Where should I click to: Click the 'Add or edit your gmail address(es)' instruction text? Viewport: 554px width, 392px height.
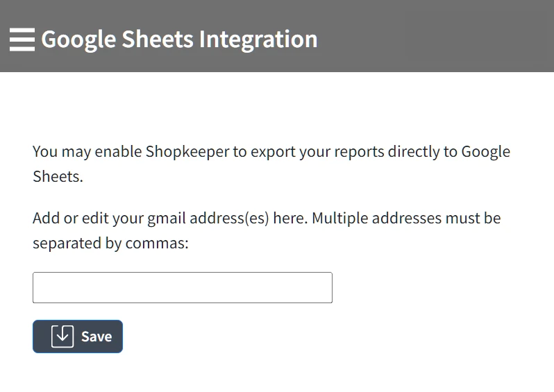[267, 230]
